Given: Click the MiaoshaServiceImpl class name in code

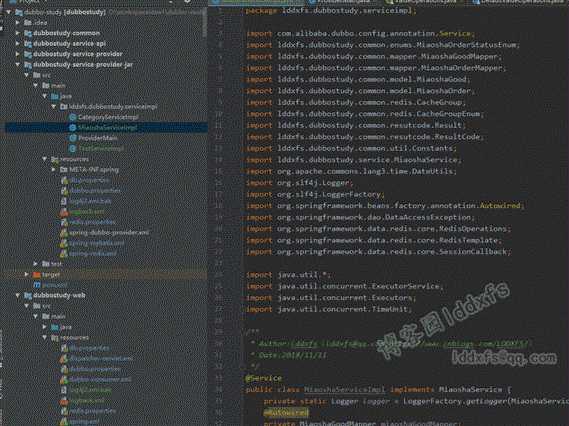Looking at the screenshot, I should [x=344, y=390].
